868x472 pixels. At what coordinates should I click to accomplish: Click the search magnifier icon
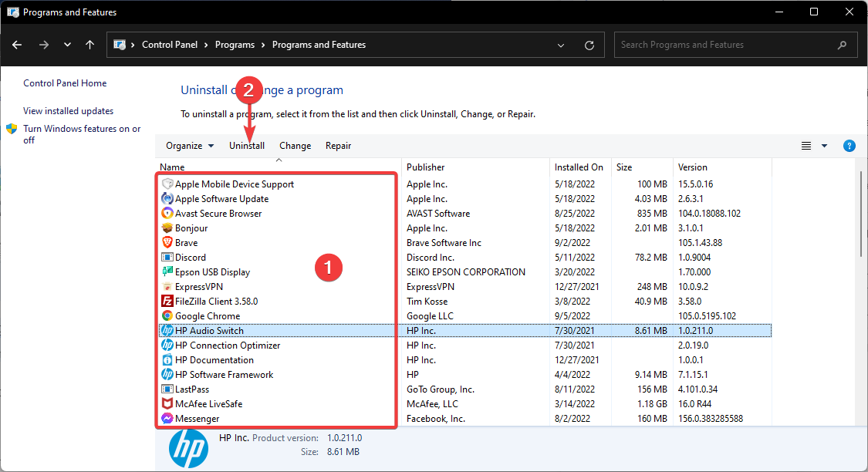842,45
